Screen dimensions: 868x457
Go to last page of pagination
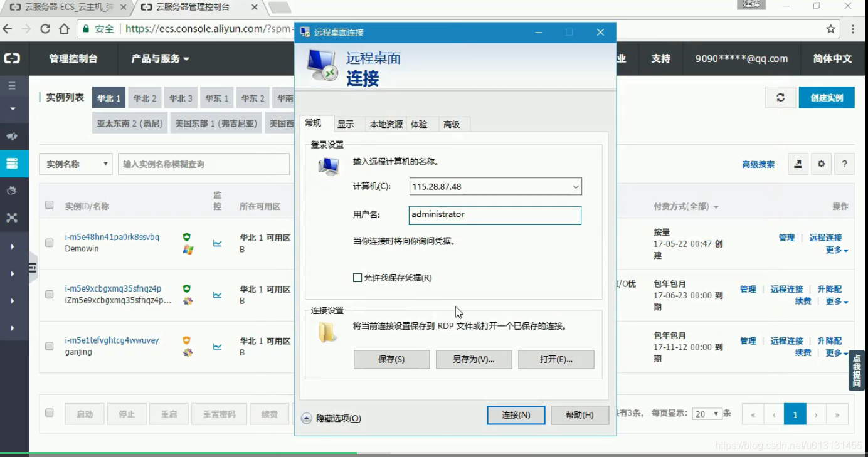(x=837, y=414)
